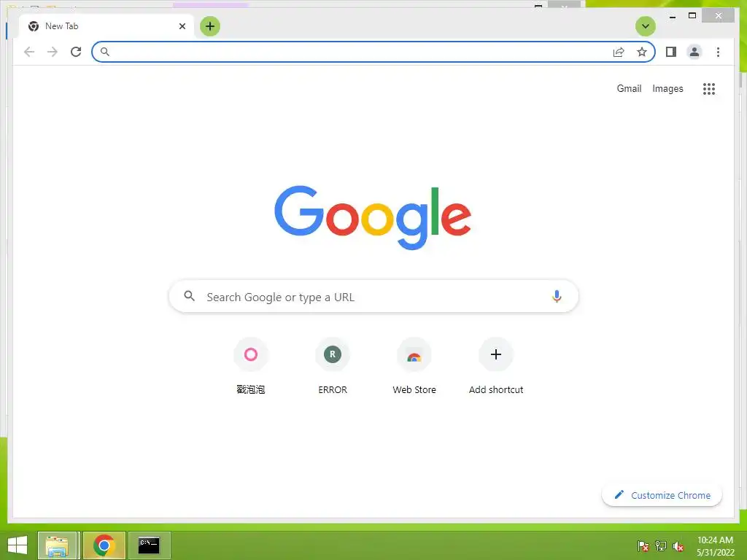Open the 劉泡泡 shortcut

251,366
